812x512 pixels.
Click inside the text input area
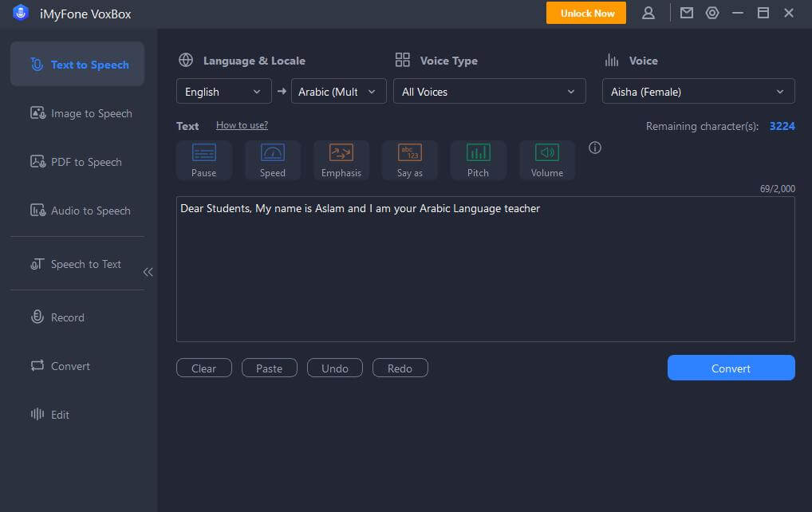[x=486, y=270]
